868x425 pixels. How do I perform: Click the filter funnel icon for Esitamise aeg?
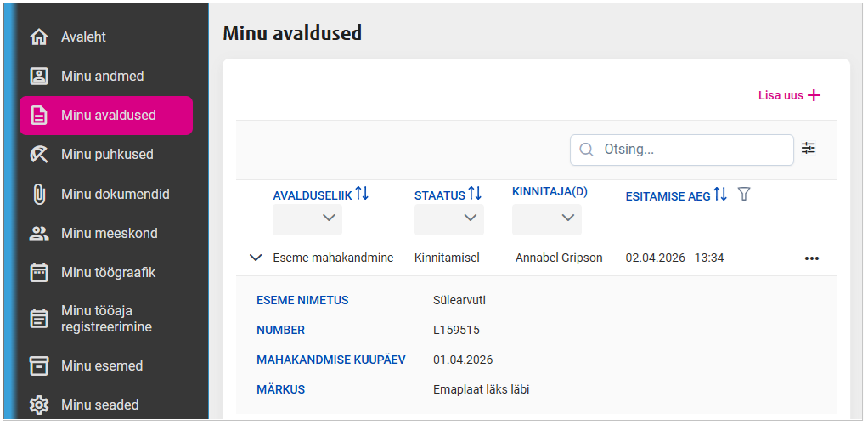(x=744, y=195)
